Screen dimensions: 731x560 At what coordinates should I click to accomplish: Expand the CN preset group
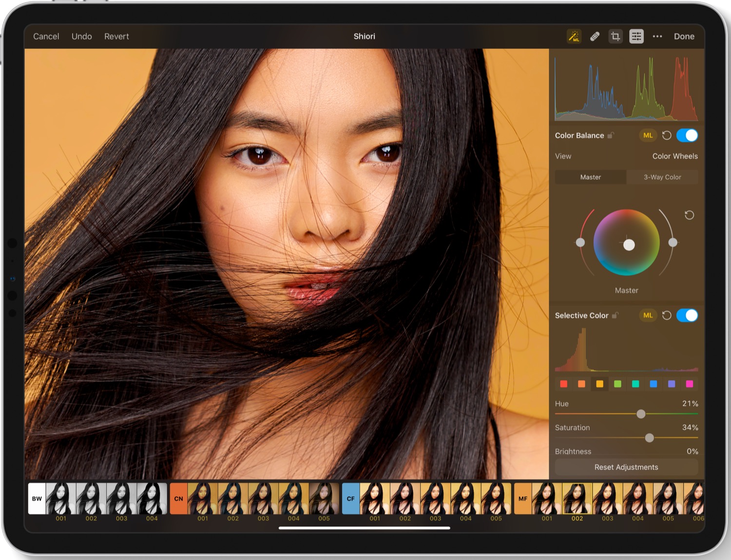178,499
